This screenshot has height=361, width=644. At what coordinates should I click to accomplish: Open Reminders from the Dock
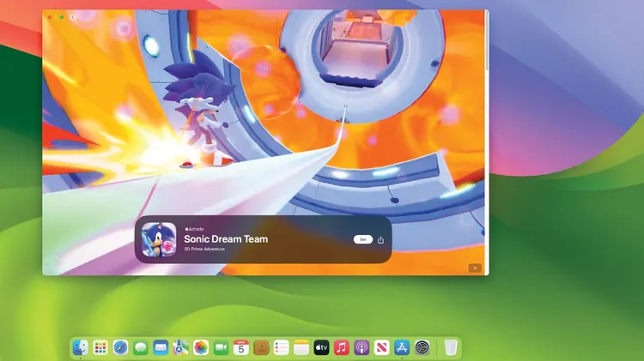click(x=282, y=348)
